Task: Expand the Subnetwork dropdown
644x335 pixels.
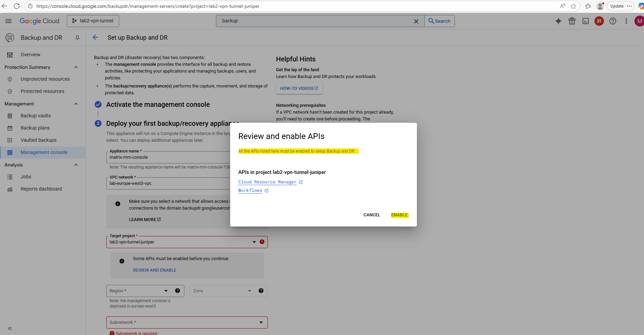Action: [x=261, y=322]
